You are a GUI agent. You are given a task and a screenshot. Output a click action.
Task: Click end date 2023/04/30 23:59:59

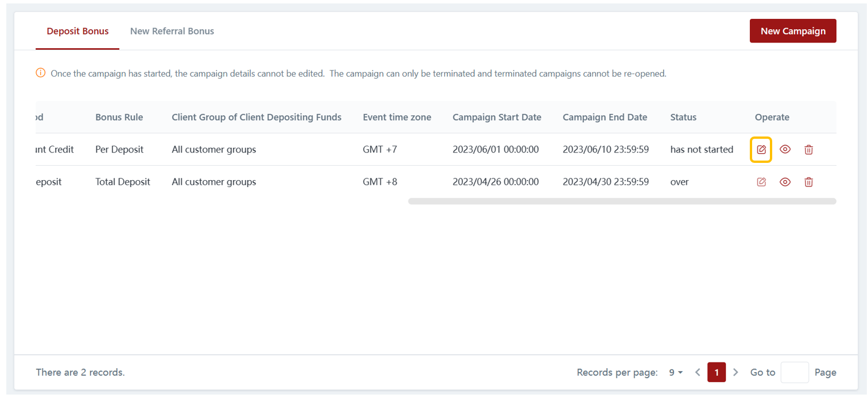tap(606, 182)
